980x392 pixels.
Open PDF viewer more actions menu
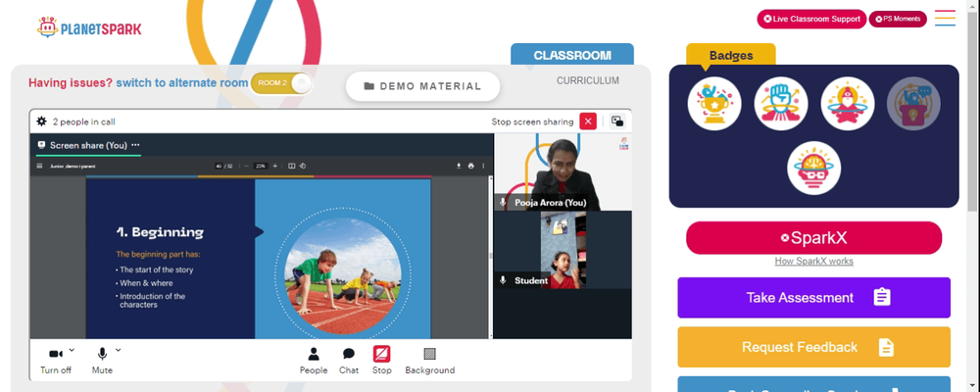(483, 167)
